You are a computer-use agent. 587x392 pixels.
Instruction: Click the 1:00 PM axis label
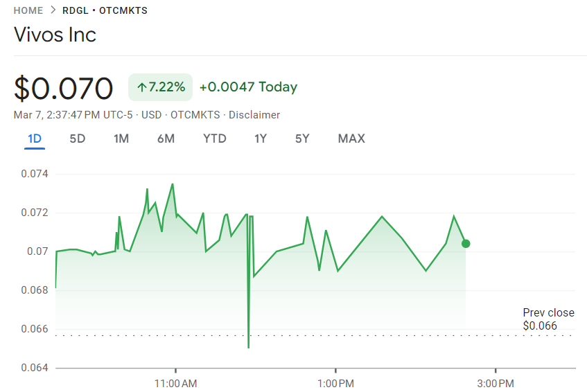point(335,384)
